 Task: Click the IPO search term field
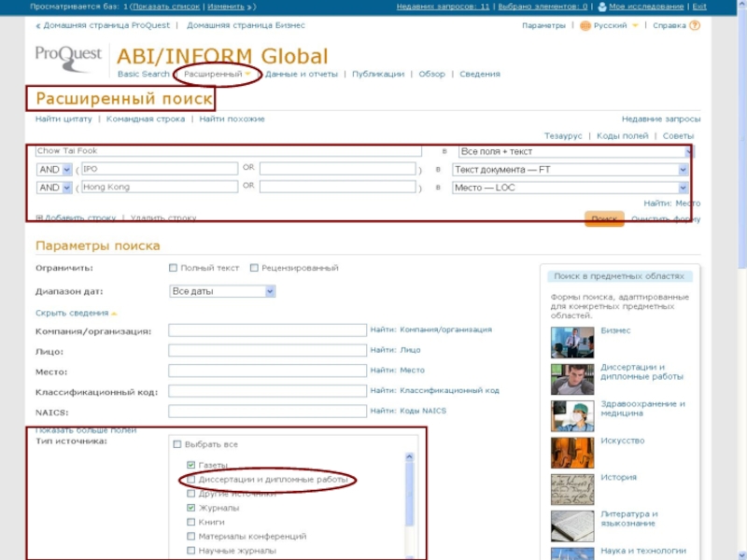click(x=160, y=169)
